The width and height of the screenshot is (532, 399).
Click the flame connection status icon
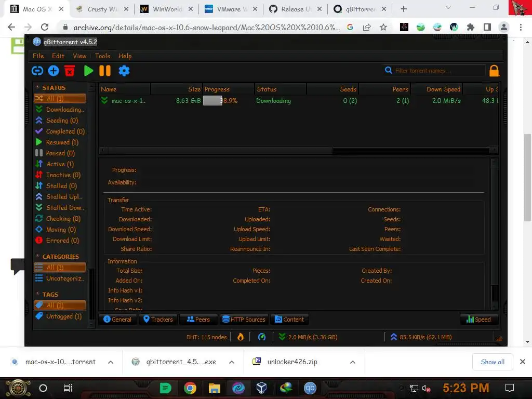click(240, 337)
